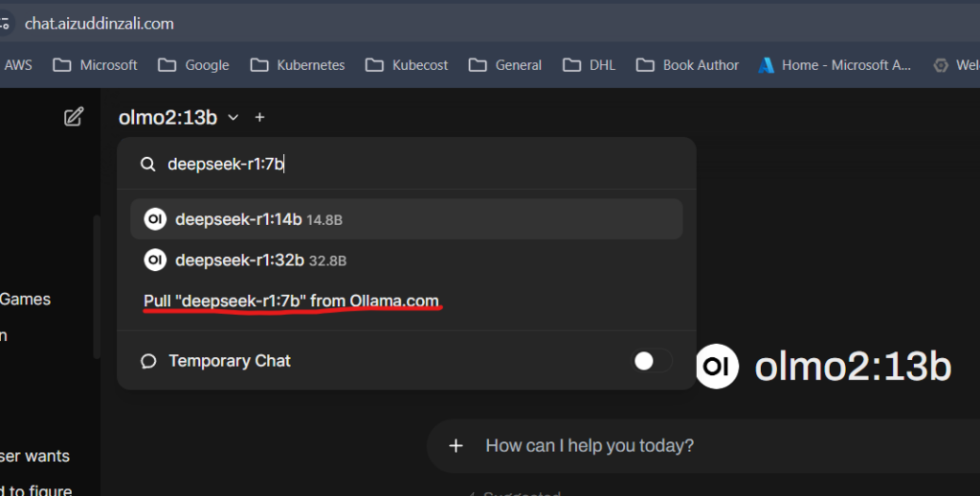Click the Temporary Chat bubble icon
Viewport: 980px width, 496px height.
point(148,362)
